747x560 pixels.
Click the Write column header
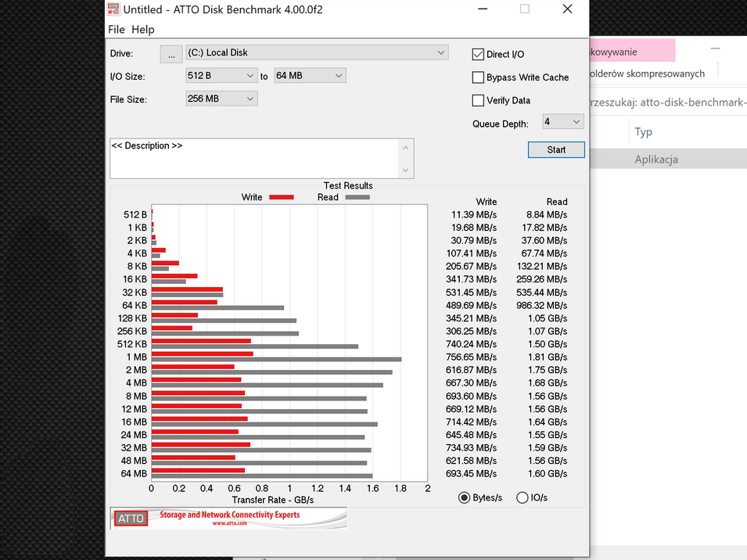[487, 202]
